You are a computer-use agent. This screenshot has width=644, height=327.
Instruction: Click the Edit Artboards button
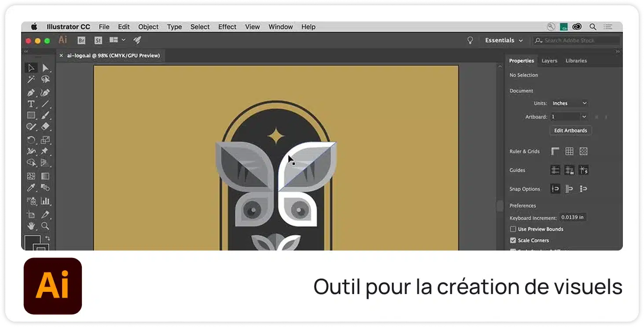(x=571, y=131)
